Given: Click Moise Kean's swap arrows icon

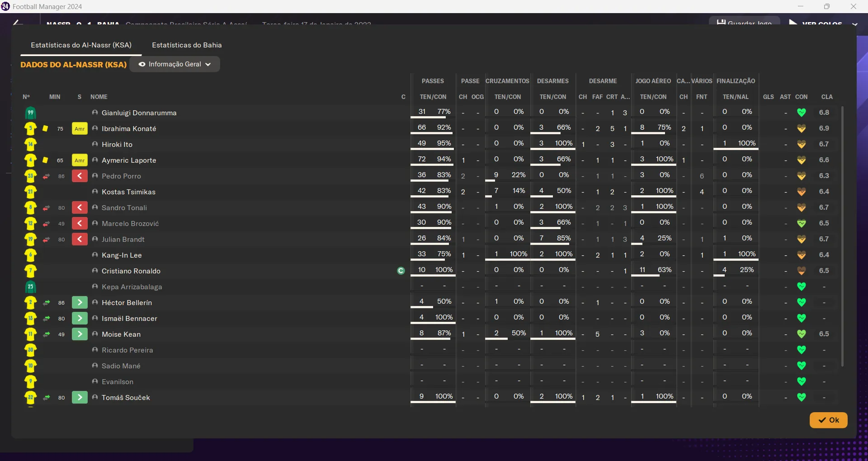Looking at the screenshot, I should [46, 334].
